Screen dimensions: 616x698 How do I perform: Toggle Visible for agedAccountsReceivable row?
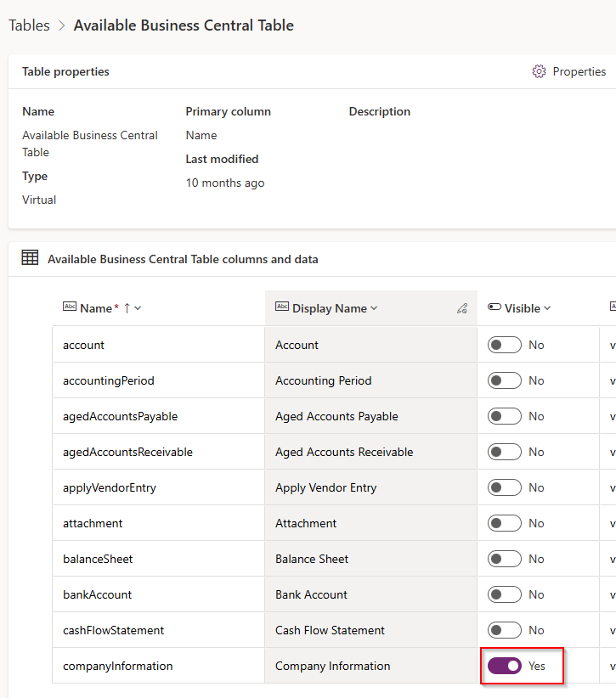click(x=504, y=452)
